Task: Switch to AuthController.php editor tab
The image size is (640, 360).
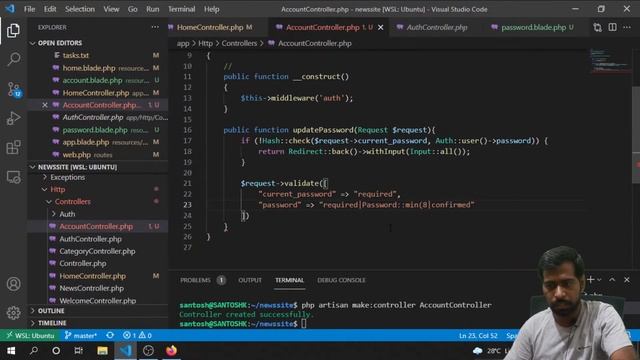Action: pyautogui.click(x=437, y=27)
